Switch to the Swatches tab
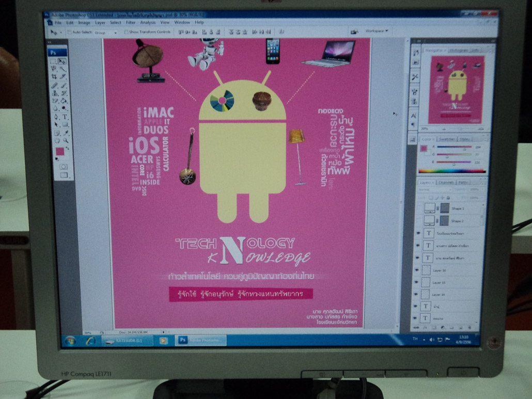Image resolution: width=532 pixels, height=399 pixels. click(x=447, y=139)
